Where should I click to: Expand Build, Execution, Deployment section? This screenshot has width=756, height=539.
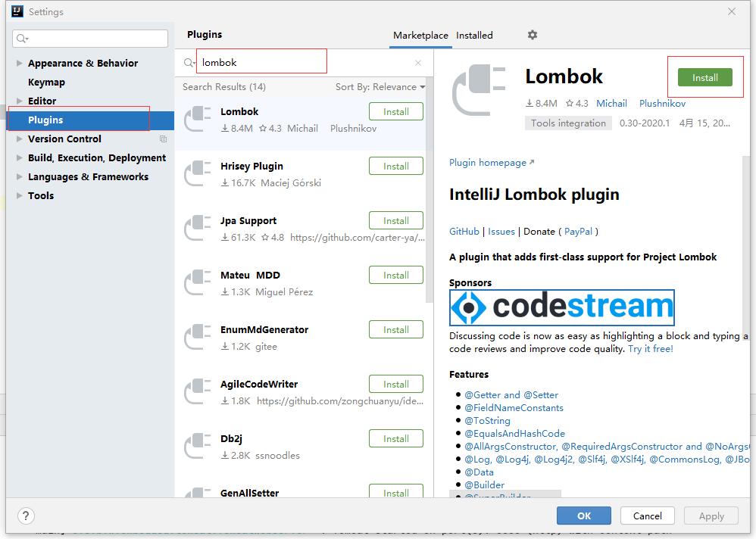pyautogui.click(x=19, y=157)
